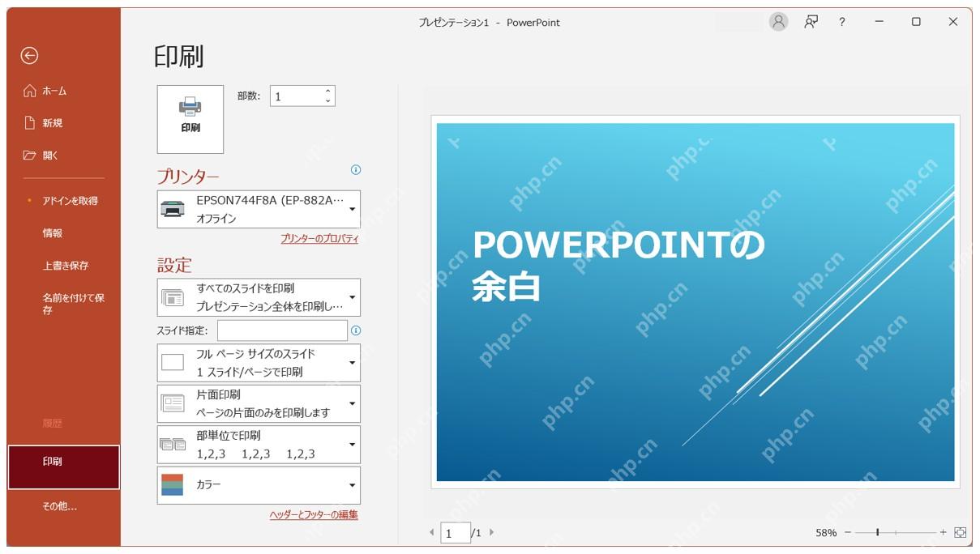Click the 58% zoom level text

click(x=826, y=533)
